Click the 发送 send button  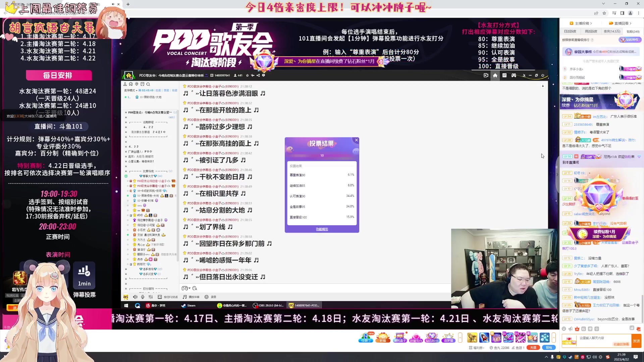[636, 341]
